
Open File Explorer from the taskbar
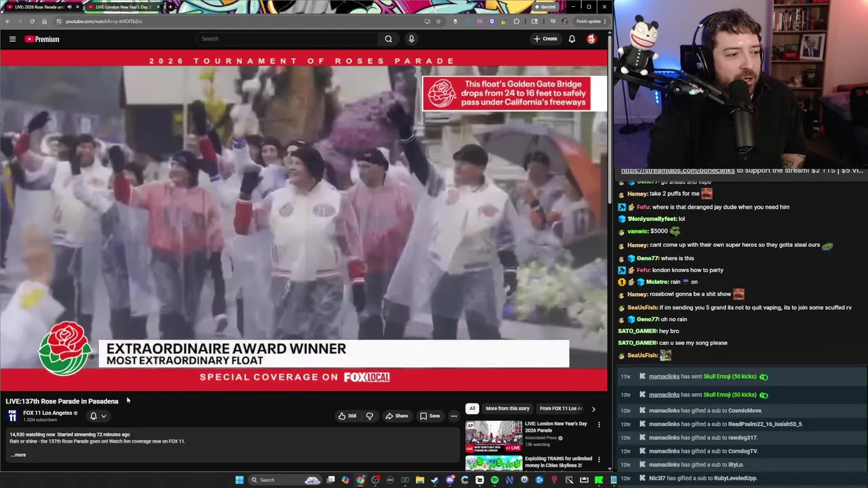[420, 480]
